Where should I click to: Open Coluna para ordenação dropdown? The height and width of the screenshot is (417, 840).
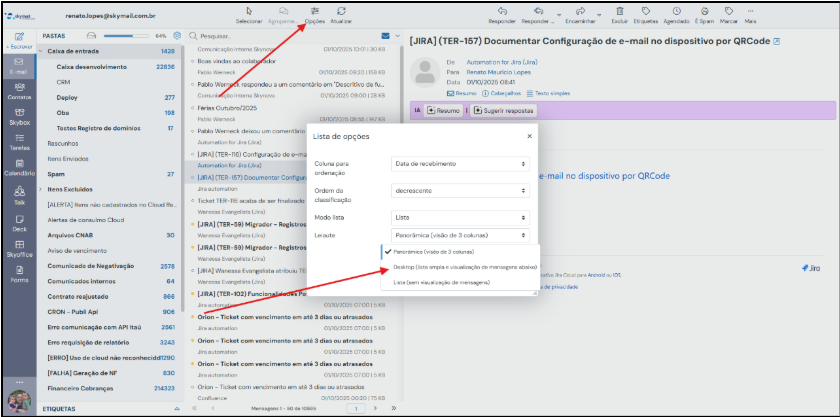(459, 164)
